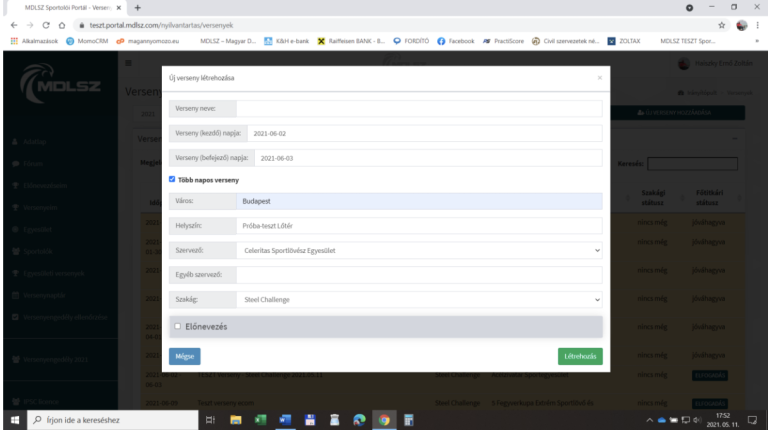Uncheck the Több napos verseny checkbox
This screenshot has width=768, height=430.
pos(172,179)
